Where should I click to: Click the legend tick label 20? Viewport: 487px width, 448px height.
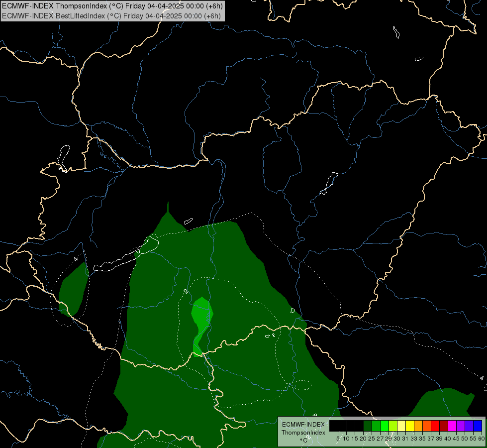tap(364, 439)
